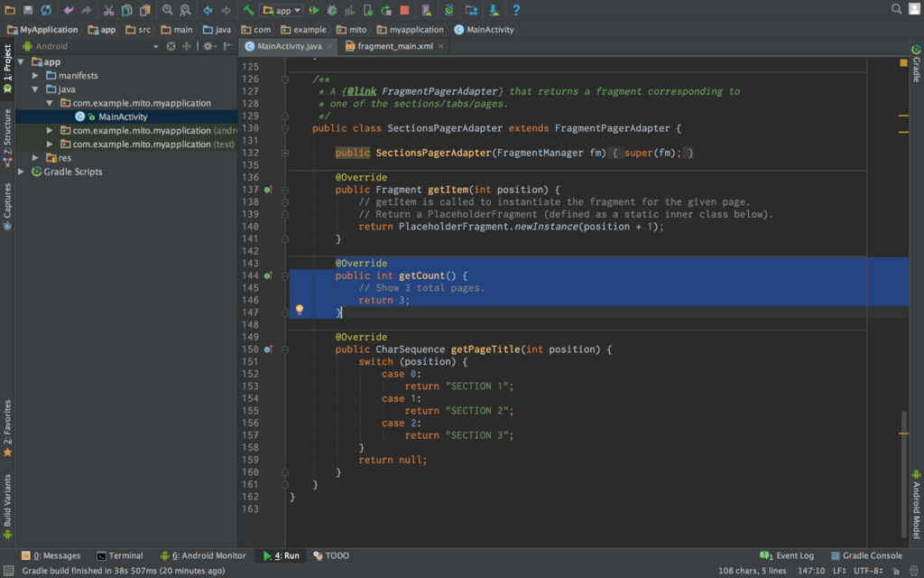Open the AVD Manager icon
924x578 pixels.
[427, 10]
